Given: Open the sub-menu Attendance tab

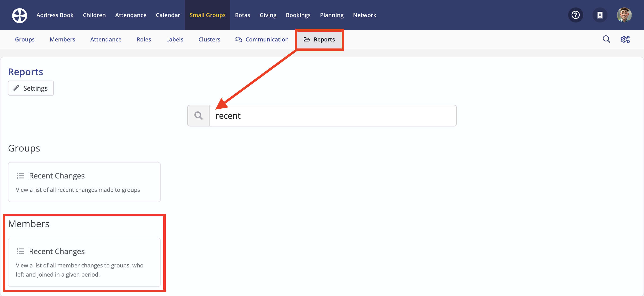Looking at the screenshot, I should (106, 39).
